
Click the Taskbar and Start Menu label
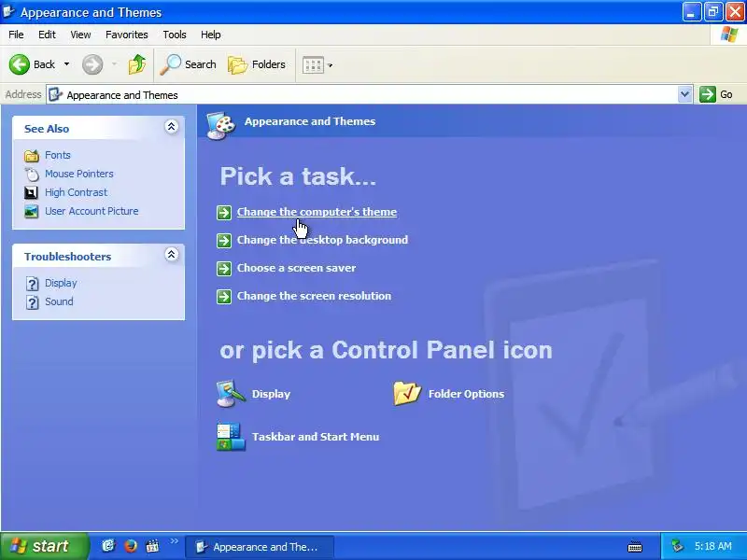316,437
